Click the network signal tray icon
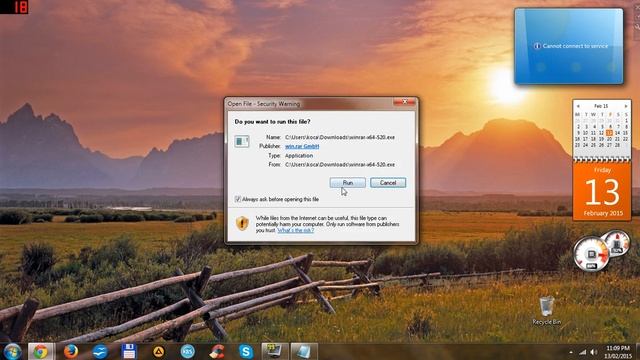 582,352
